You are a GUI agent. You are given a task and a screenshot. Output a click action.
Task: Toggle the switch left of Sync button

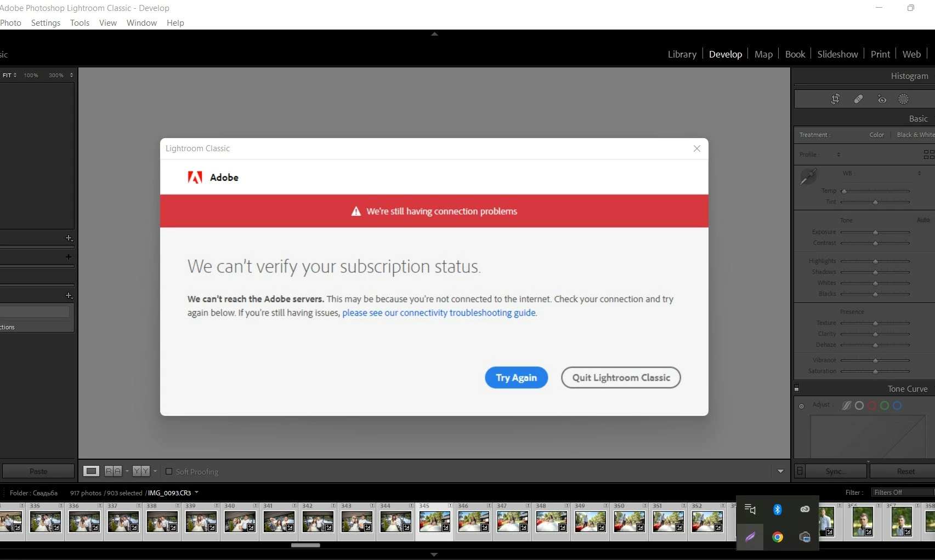[x=800, y=471]
